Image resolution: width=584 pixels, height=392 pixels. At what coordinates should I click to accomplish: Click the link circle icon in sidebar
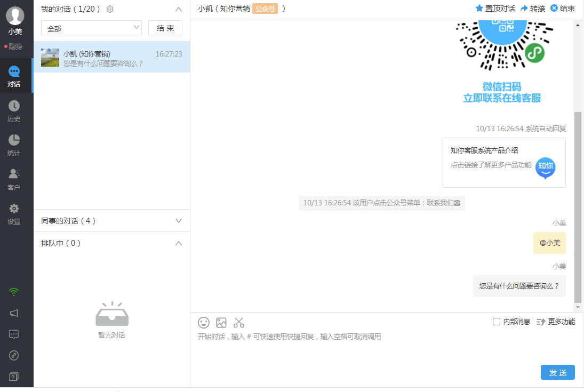14,356
